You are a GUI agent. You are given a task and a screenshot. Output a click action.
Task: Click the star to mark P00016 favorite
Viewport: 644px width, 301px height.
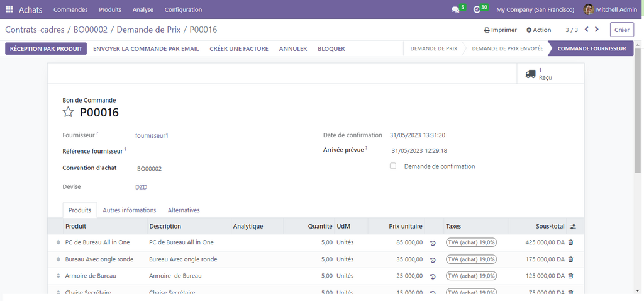pyautogui.click(x=68, y=113)
